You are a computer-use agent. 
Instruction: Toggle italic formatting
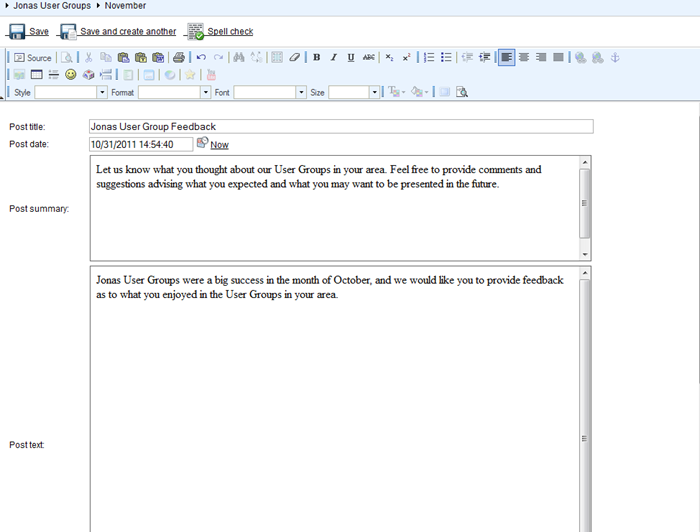333,58
